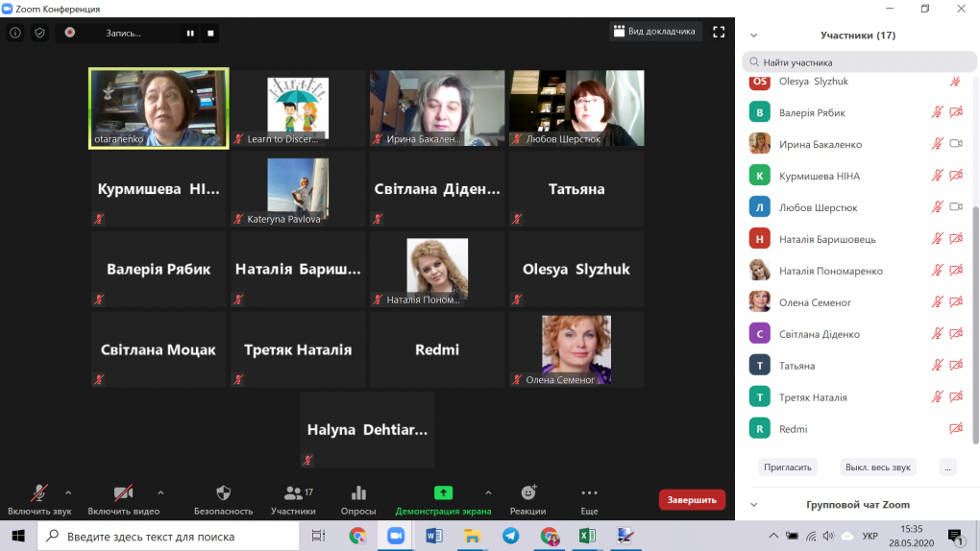Toggle mute icon for Olesya Slyzhuk in list
This screenshot has width=980, height=551.
point(955,82)
